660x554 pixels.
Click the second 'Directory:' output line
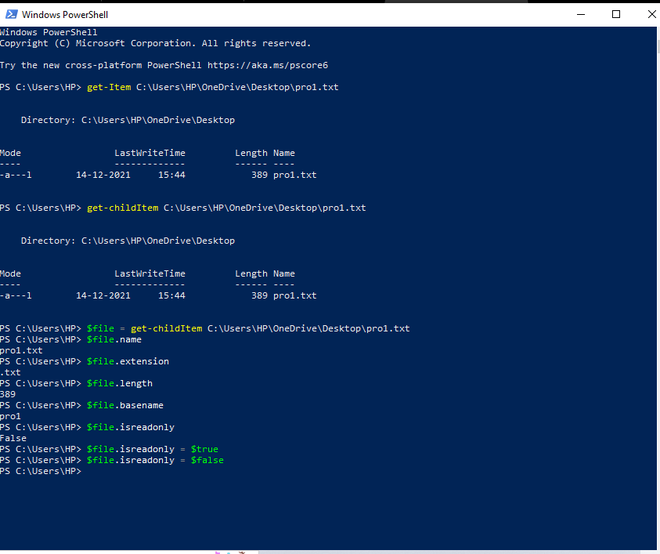[x=128, y=241]
